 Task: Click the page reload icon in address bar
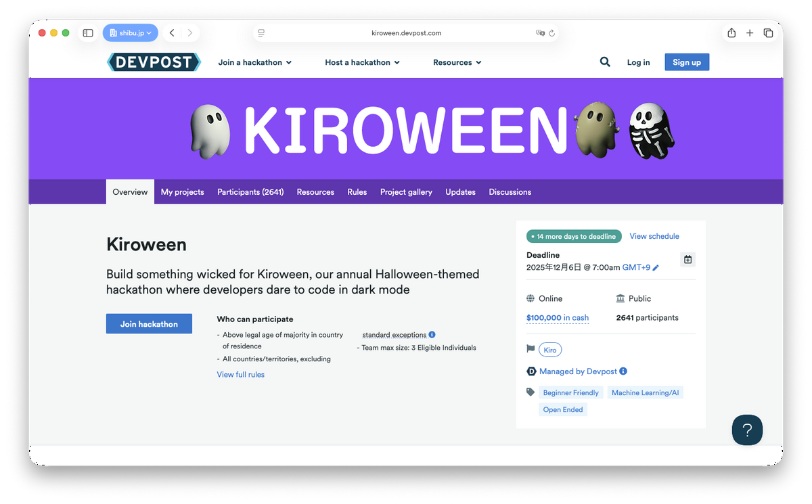tap(552, 33)
